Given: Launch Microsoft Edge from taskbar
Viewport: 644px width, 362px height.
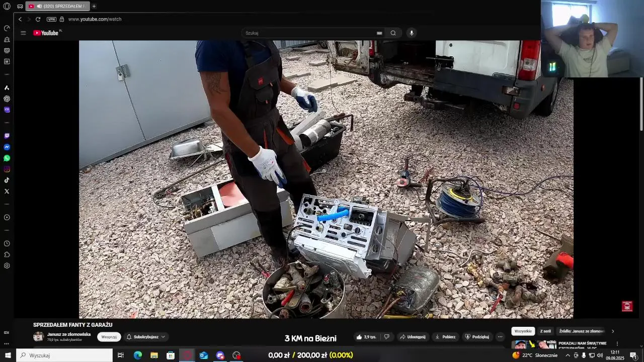Looking at the screenshot, I should 137,355.
